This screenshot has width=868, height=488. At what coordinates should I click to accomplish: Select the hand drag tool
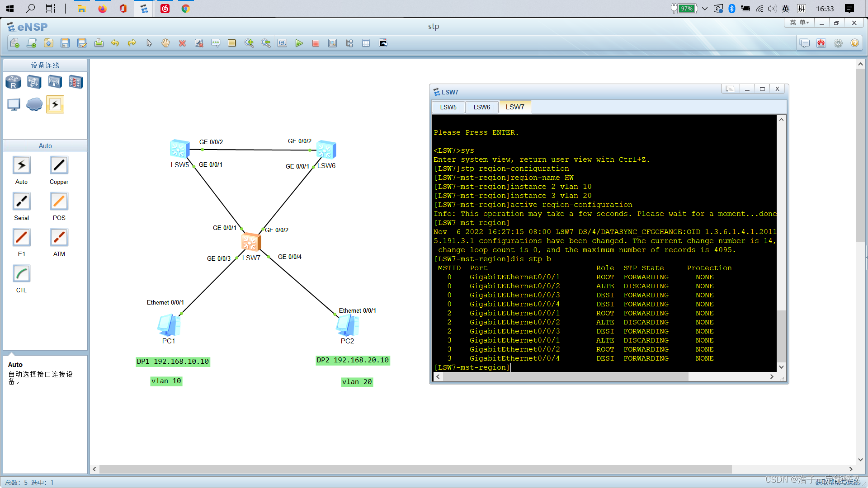click(165, 43)
